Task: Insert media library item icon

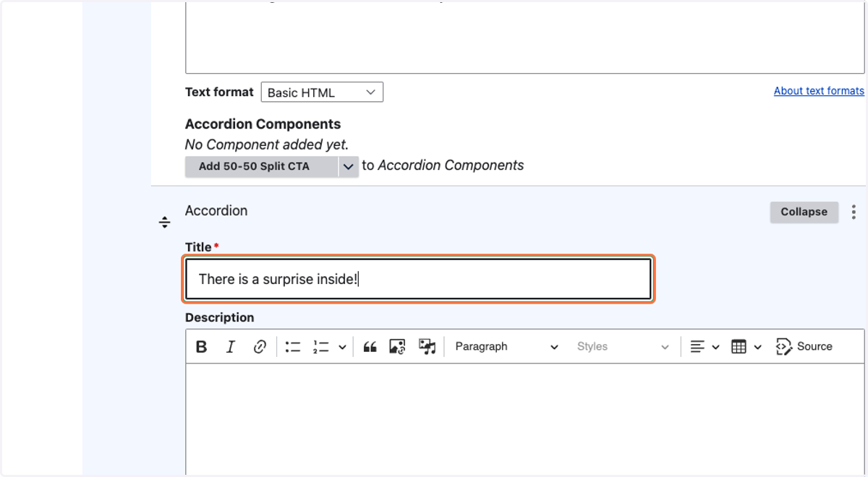Action: [427, 347]
